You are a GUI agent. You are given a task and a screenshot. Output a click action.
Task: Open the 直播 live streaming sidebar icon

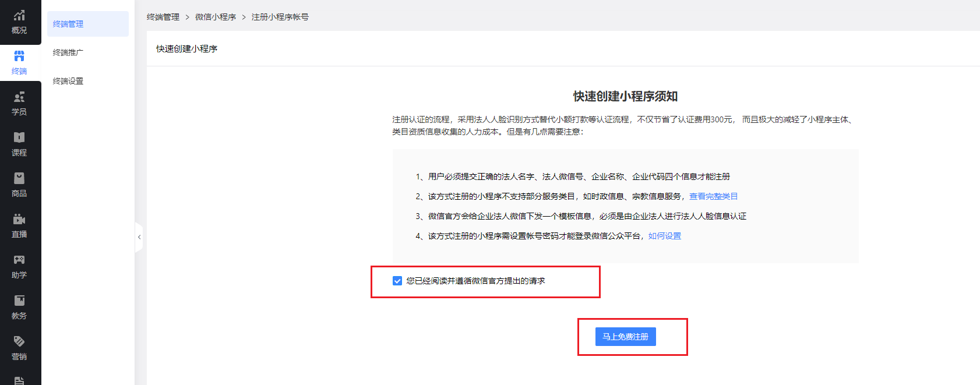[x=19, y=226]
